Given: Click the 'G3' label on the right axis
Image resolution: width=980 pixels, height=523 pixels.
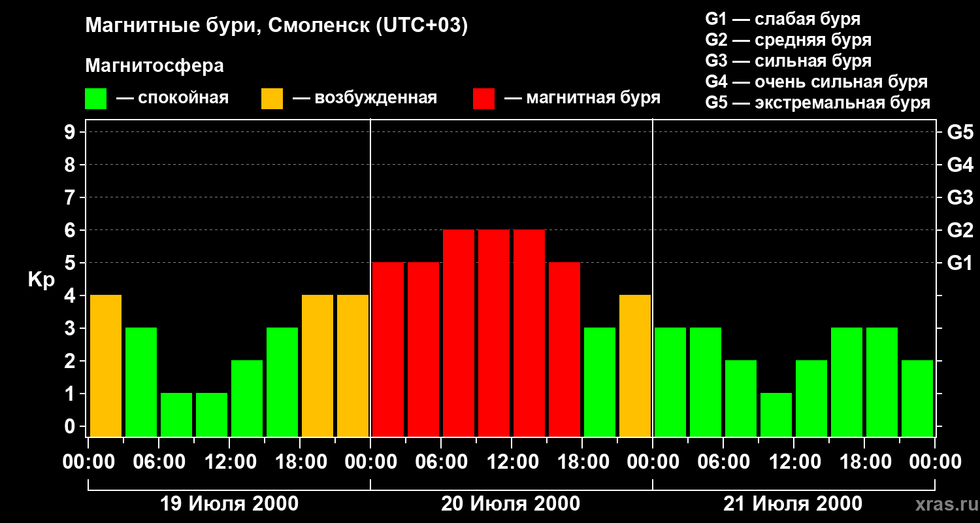Looking at the screenshot, I should tap(960, 197).
